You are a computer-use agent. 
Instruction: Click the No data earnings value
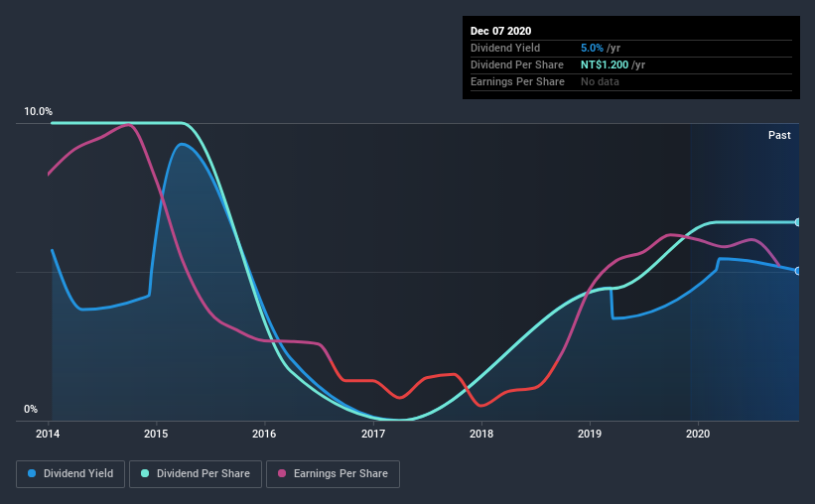600,81
